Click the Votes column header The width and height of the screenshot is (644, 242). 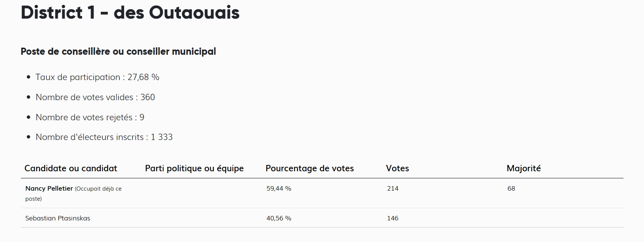point(397,168)
